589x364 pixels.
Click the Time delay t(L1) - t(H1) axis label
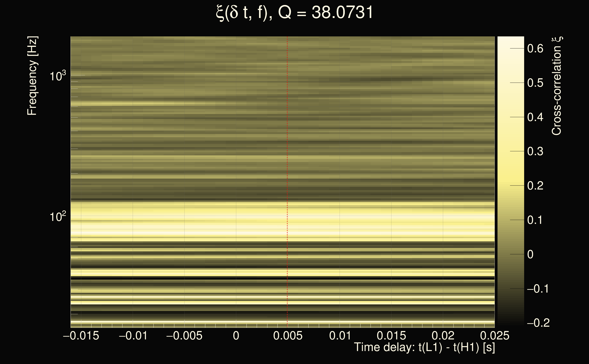point(424,347)
